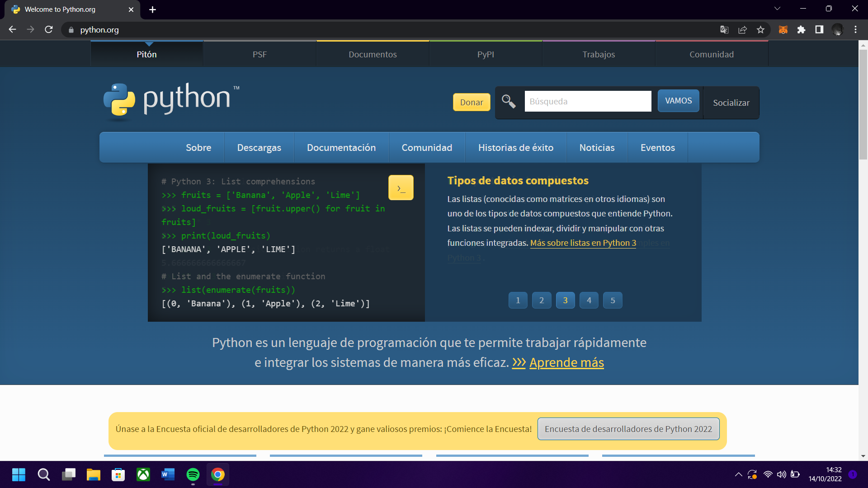Select the PyPI top tab
The image size is (868, 488).
click(486, 54)
